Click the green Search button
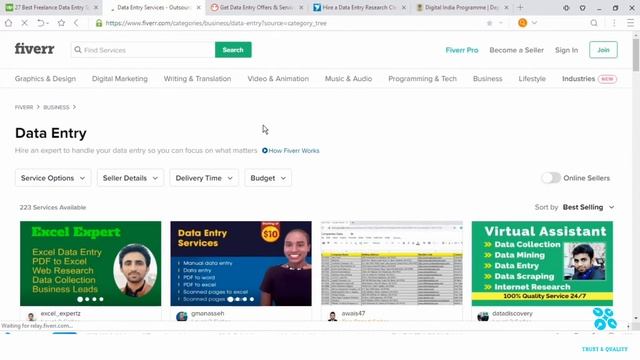The image size is (640, 360). click(x=233, y=50)
